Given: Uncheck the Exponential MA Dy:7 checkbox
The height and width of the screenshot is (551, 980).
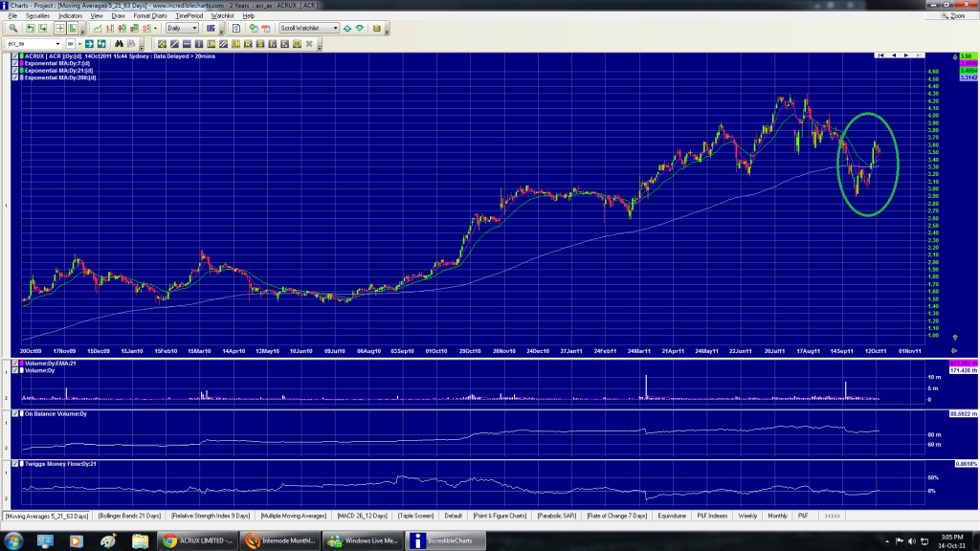Looking at the screenshot, I should coord(15,63).
